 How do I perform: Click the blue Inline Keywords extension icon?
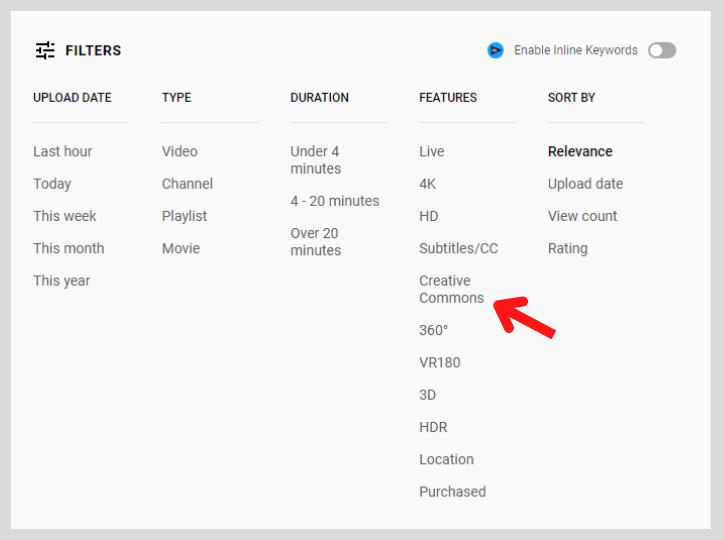click(x=495, y=50)
